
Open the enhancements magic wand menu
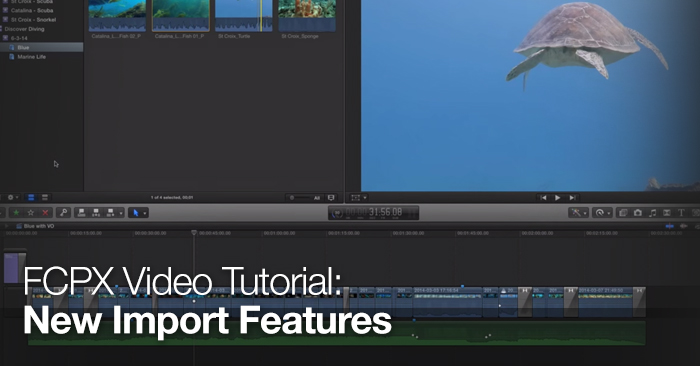click(x=579, y=213)
